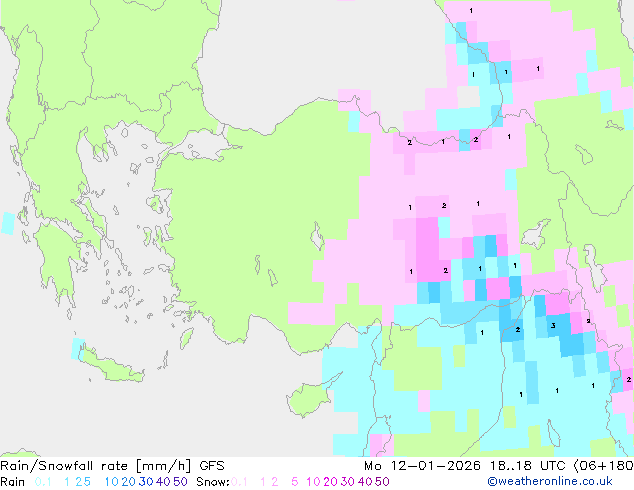Select the Snow legend value 20
The image size is (634, 490).
coord(330,482)
